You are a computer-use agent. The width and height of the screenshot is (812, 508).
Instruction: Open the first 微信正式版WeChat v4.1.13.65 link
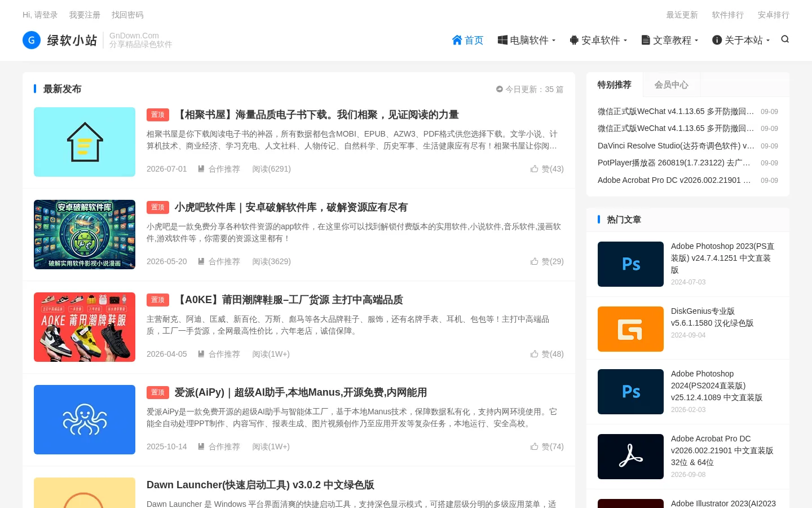pyautogui.click(x=676, y=111)
